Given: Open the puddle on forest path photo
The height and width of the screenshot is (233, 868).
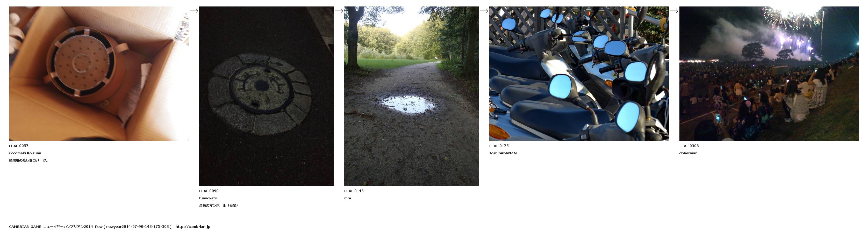Looking at the screenshot, I should coord(411,96).
